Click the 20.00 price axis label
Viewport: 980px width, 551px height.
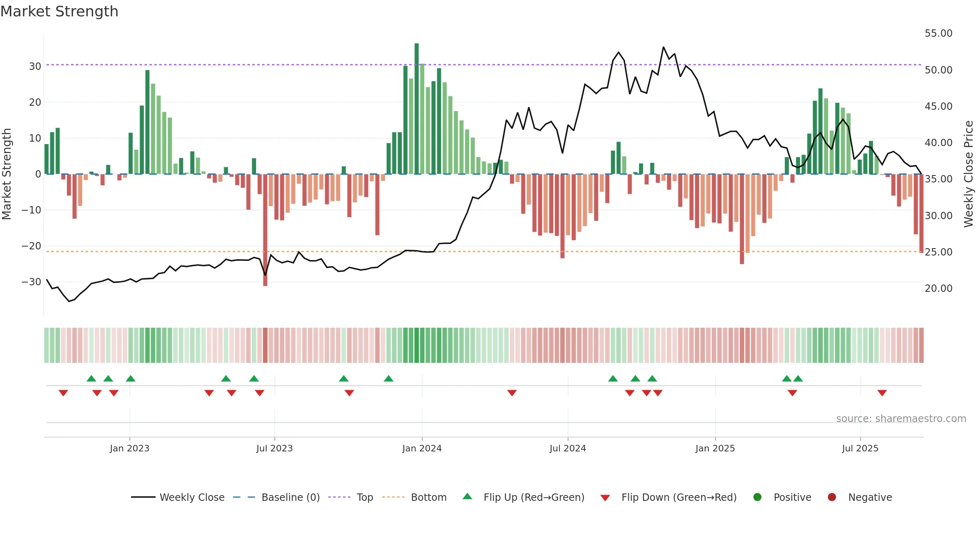[939, 289]
